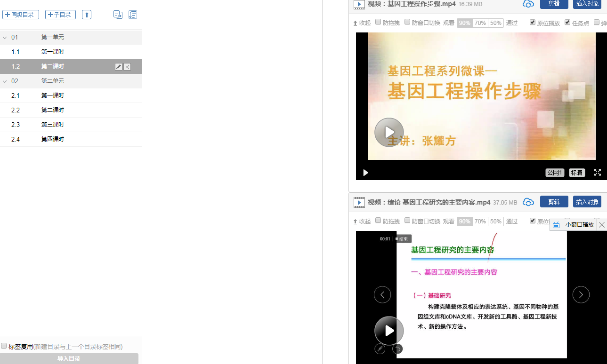The height and width of the screenshot is (364, 607).
Task: Select 50% pass threshold for first video
Action: click(496, 23)
